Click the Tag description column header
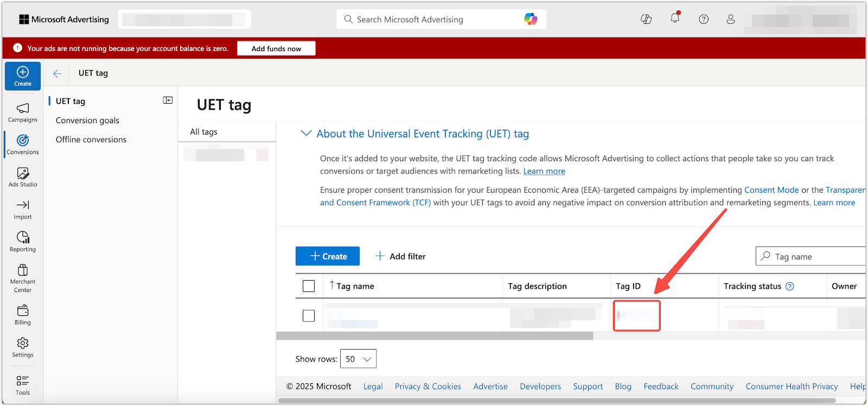 (x=537, y=286)
